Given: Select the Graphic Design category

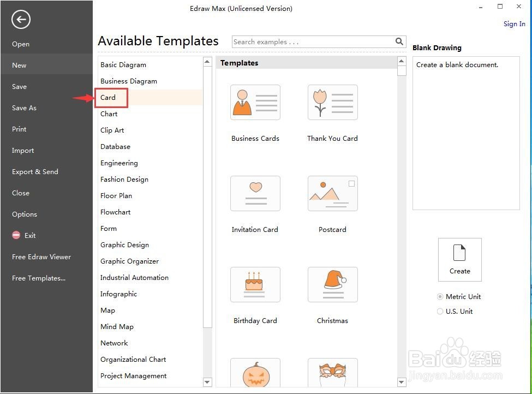Looking at the screenshot, I should point(124,244).
